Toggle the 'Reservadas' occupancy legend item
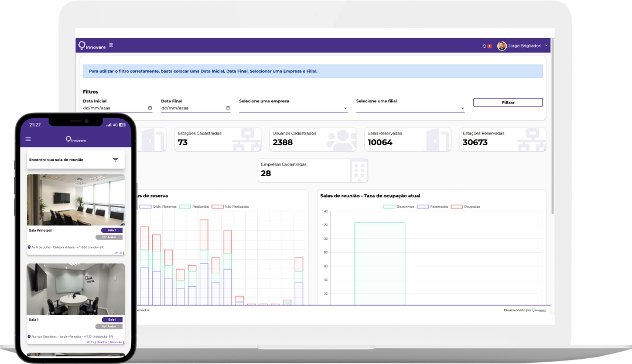 tap(432, 207)
